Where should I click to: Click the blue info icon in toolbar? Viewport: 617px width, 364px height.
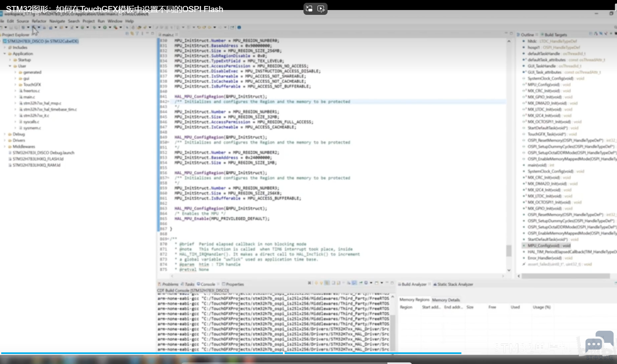click(x=239, y=27)
